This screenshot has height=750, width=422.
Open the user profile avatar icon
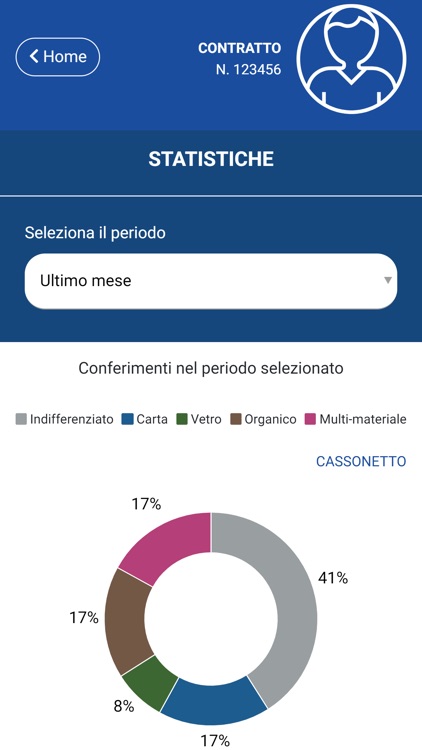[x=352, y=58]
